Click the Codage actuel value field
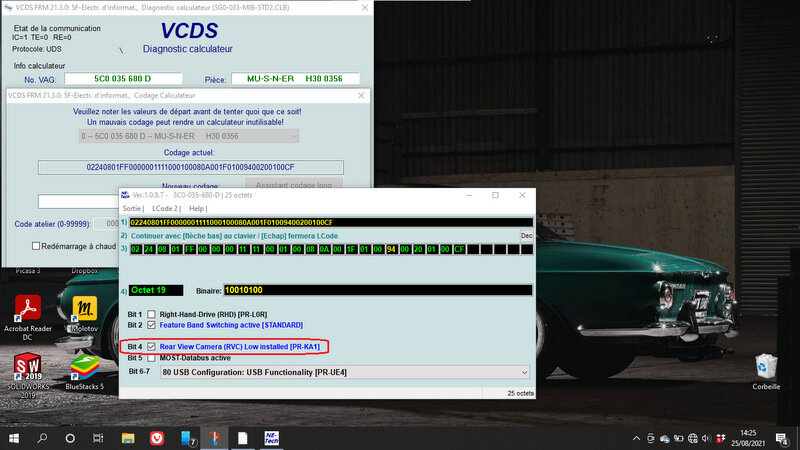Screen dimensions: 800x450 pyautogui.click(x=190, y=167)
